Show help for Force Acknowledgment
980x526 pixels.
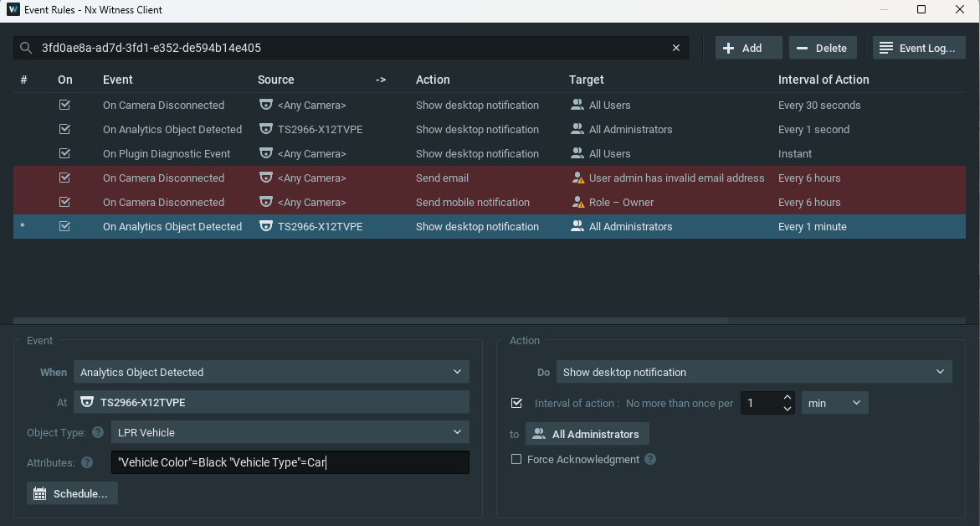point(650,459)
